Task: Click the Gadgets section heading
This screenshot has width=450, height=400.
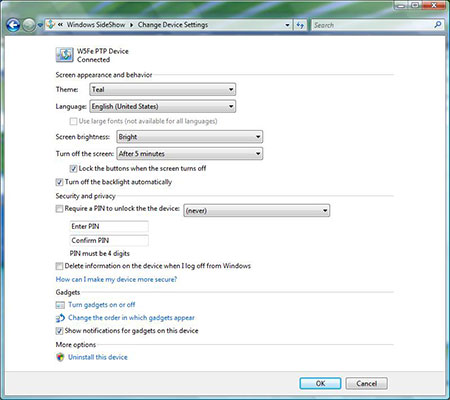Action: 68,292
